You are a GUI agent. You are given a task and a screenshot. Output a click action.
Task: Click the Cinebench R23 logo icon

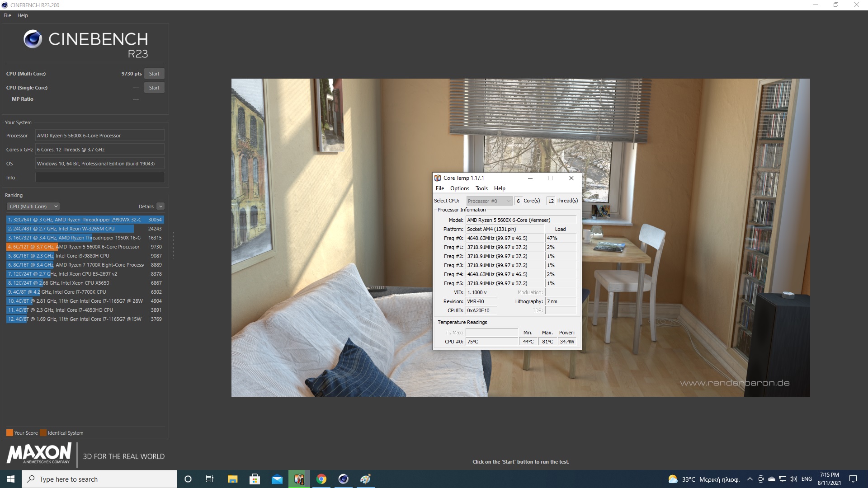tap(33, 39)
